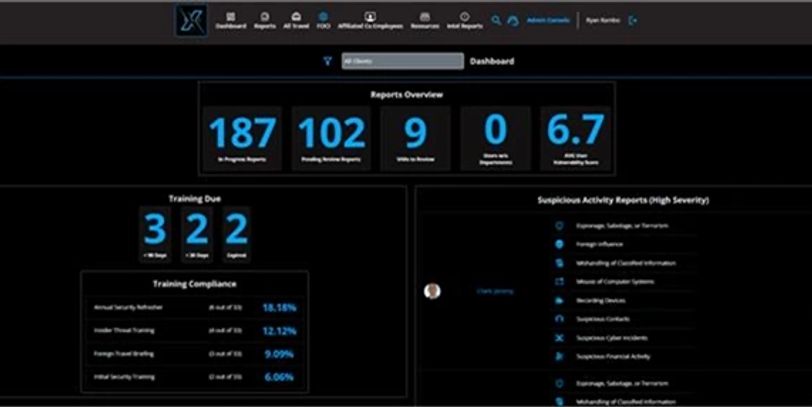Image resolution: width=812 pixels, height=407 pixels.
Task: Open the All Clients dropdown
Action: click(402, 61)
